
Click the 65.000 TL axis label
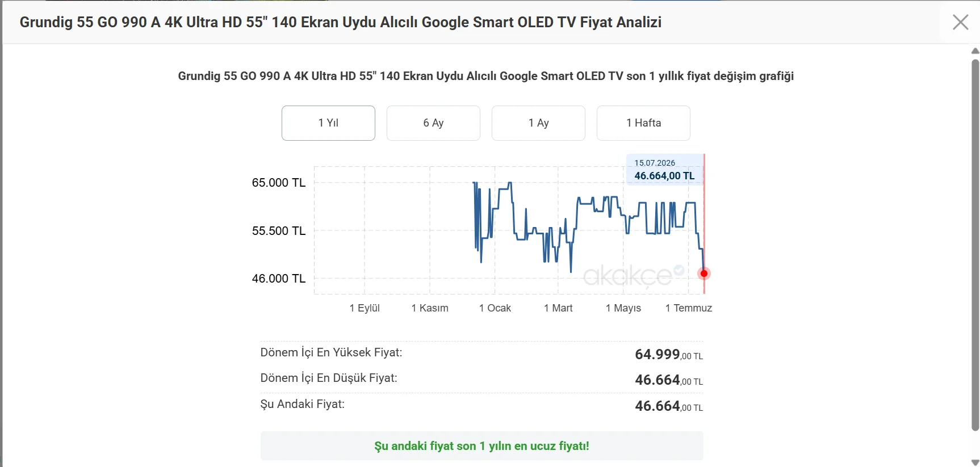[x=279, y=183]
